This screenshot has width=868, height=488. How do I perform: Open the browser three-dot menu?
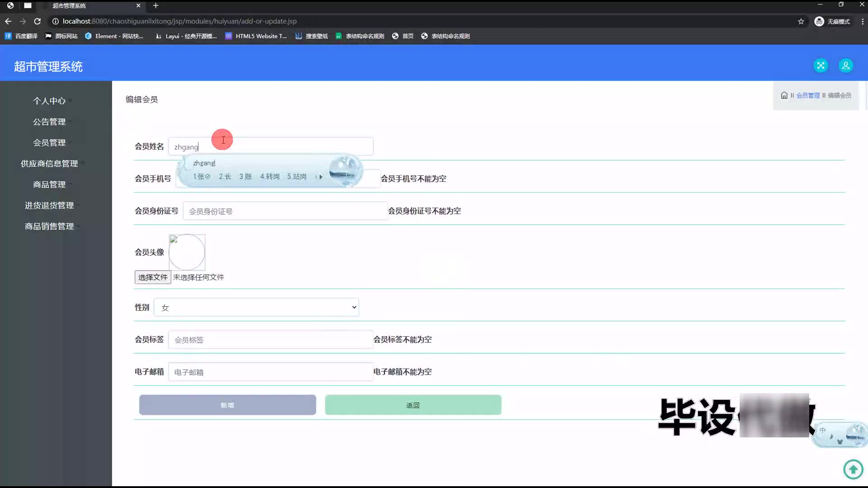click(x=862, y=21)
